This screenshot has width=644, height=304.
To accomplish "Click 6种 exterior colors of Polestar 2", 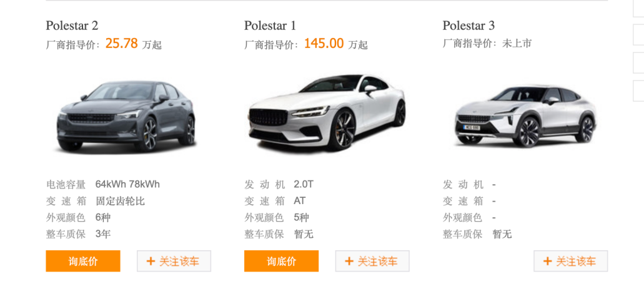I will [x=102, y=217].
